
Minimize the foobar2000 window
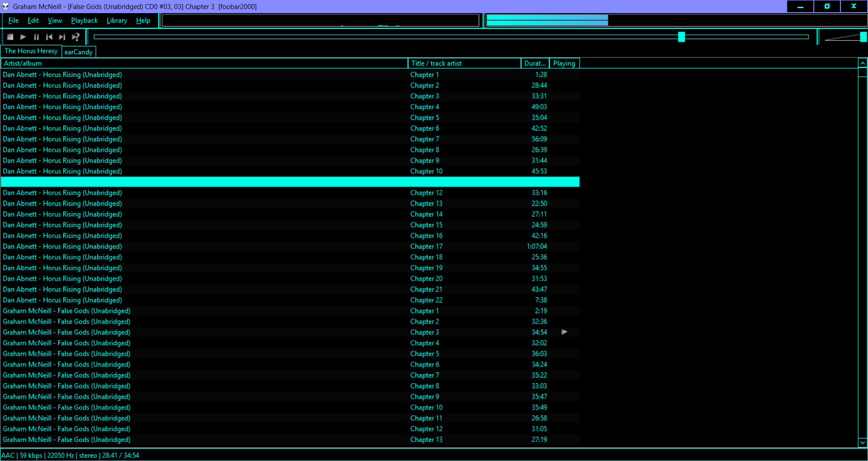click(x=800, y=6)
